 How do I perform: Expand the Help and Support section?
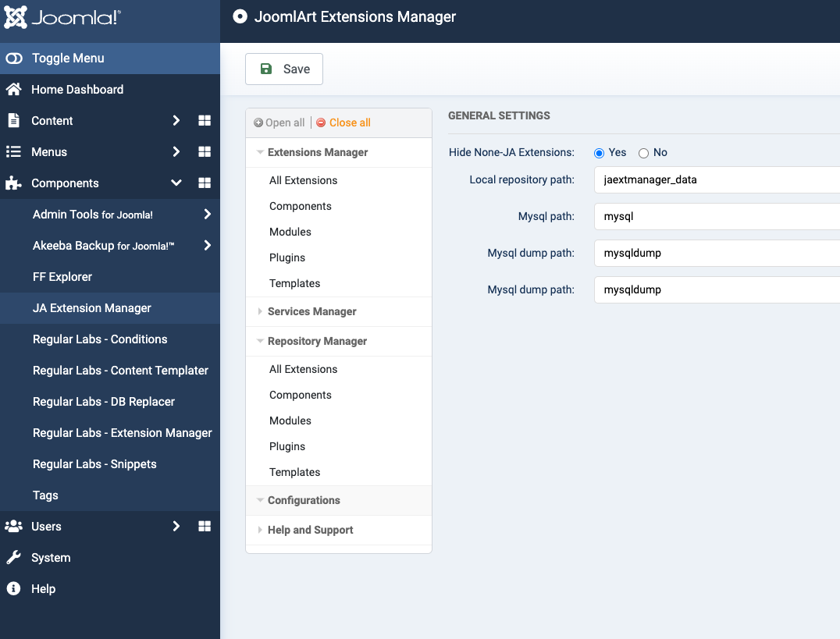tap(310, 530)
